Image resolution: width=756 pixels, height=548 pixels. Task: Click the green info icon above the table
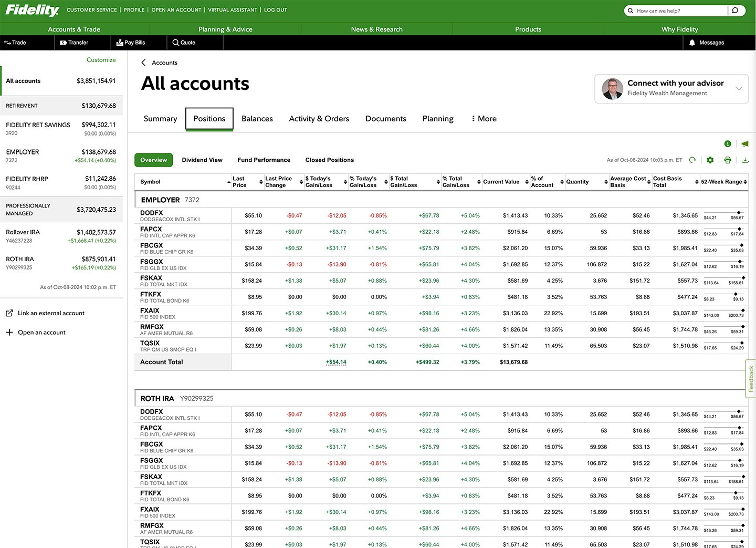[728, 143]
